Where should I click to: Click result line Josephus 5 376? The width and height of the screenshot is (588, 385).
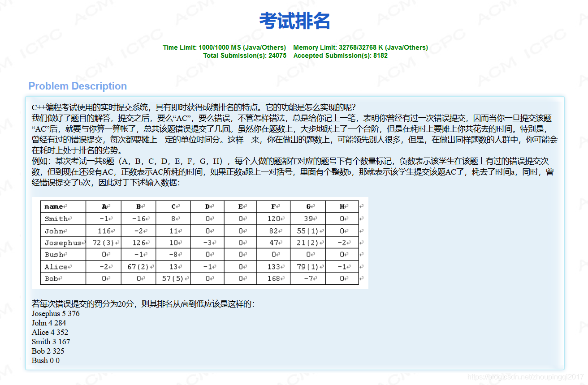(x=56, y=313)
